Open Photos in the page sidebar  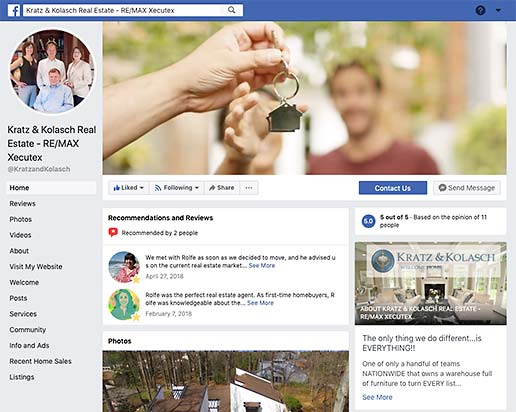point(21,219)
